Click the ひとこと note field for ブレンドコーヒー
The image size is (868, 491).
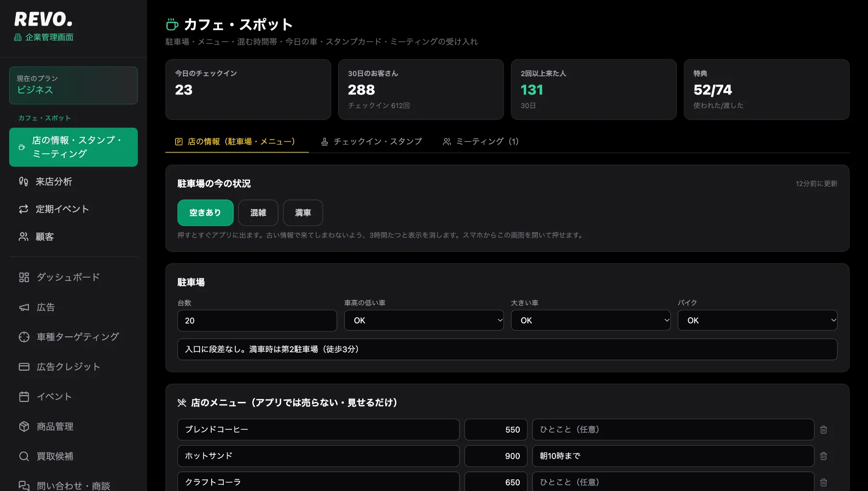[673, 429]
